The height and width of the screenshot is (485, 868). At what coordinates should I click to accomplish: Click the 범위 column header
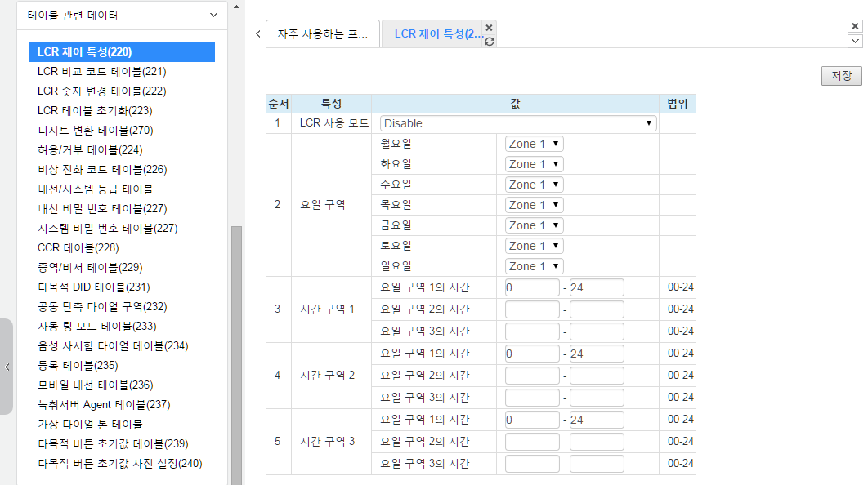[677, 104]
